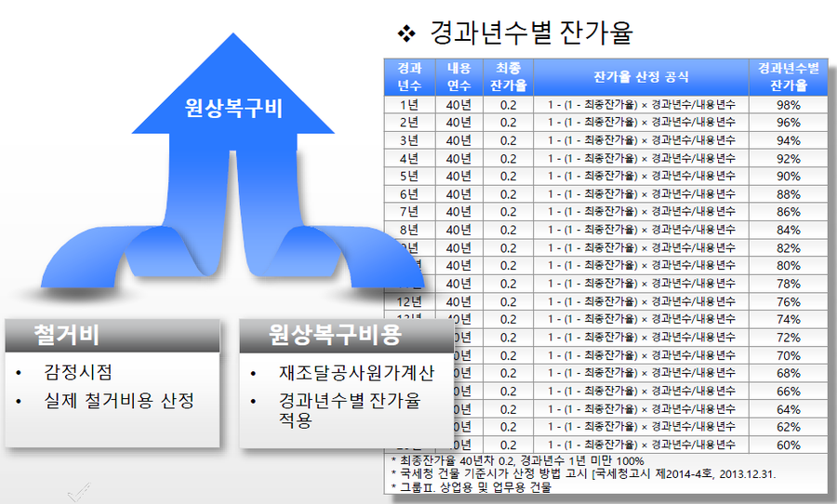Select the 7년 cell
The image size is (837, 504).
coord(410,212)
